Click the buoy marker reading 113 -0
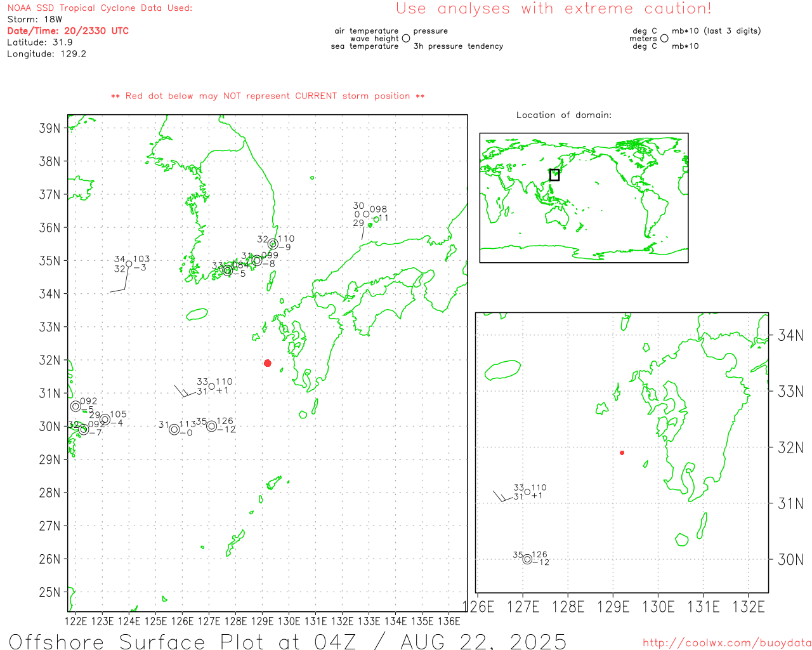The height and width of the screenshot is (650, 812). click(x=174, y=430)
